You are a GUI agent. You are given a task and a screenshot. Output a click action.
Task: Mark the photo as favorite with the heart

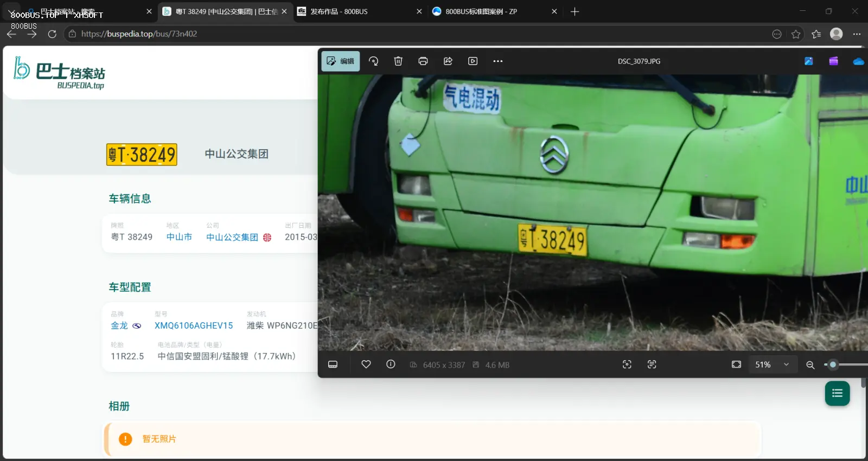366,364
